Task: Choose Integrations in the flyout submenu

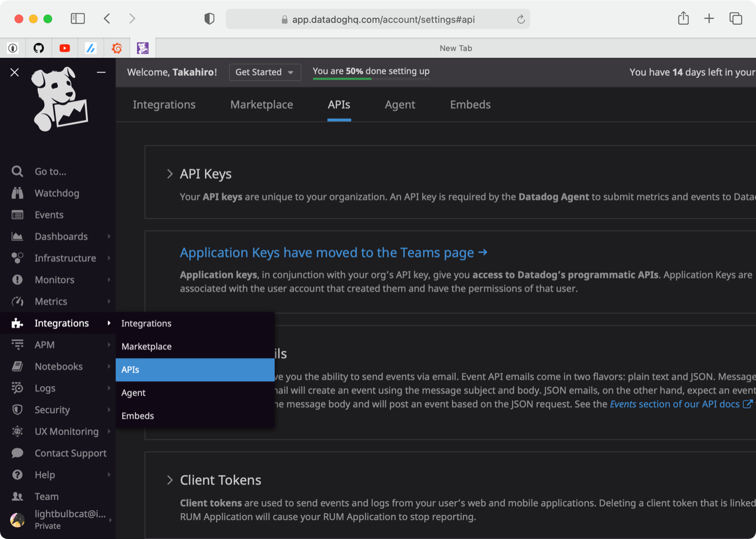Action: [195, 323]
